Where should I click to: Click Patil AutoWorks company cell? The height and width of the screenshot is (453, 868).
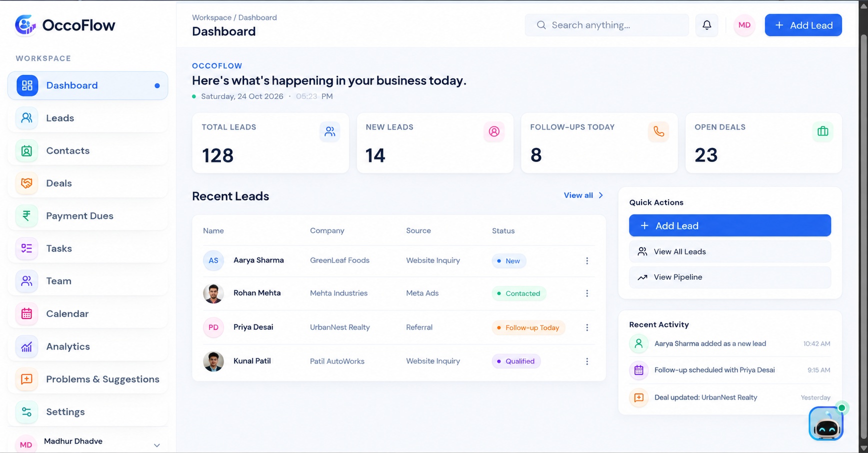pyautogui.click(x=337, y=361)
